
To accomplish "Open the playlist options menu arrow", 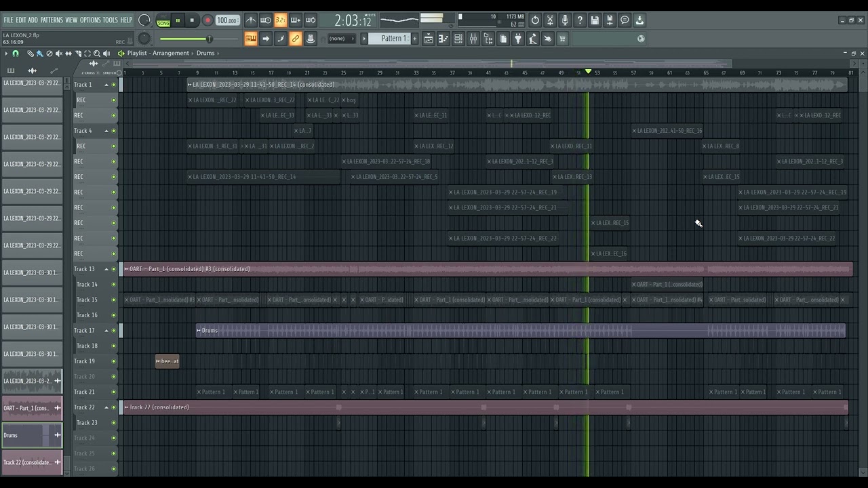I will (x=6, y=53).
